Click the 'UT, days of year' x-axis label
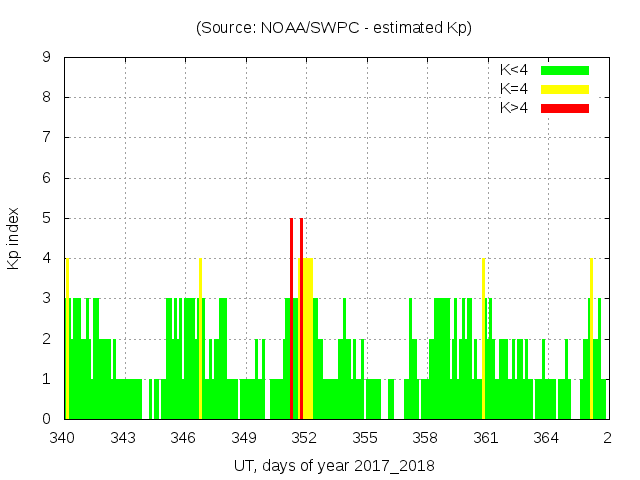The width and height of the screenshot is (640, 480). click(334, 465)
